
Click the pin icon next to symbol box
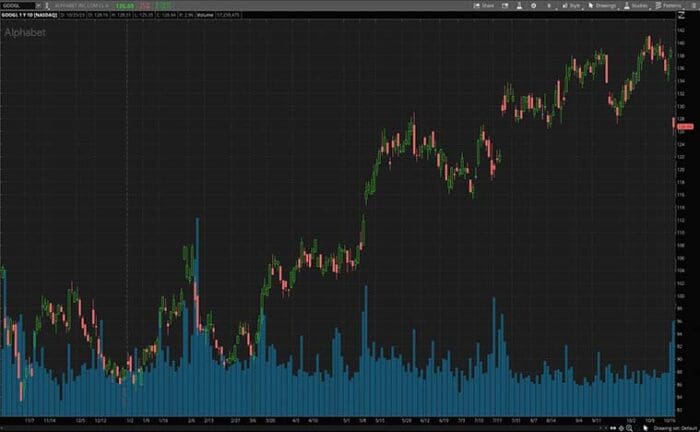click(x=46, y=6)
